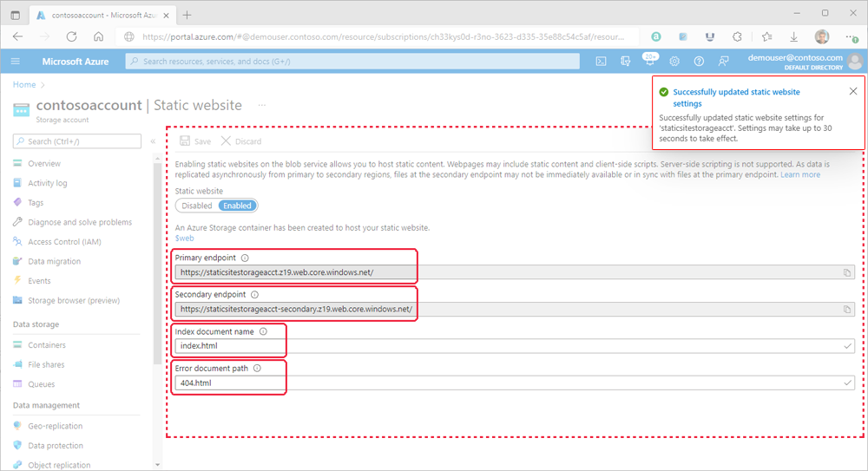Show info for Secondary endpoint
The width and height of the screenshot is (868, 471).
coord(254,295)
